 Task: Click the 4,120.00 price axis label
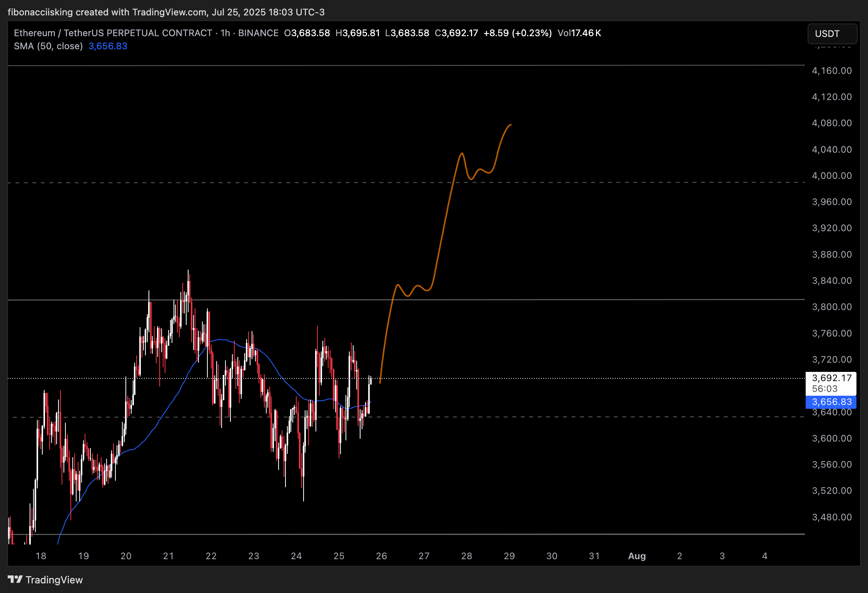[x=832, y=97]
